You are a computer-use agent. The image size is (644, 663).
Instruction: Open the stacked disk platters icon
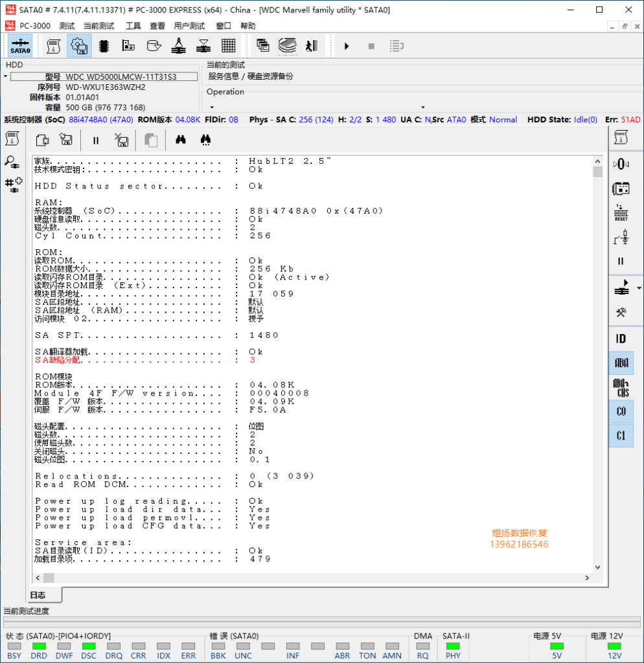tap(288, 46)
